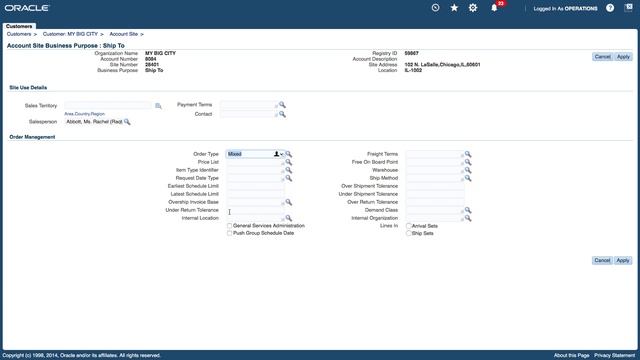Image resolution: width=640 pixels, height=360 pixels.
Task: Enable Push Group Schedule Date checkbox
Action: [x=229, y=233]
